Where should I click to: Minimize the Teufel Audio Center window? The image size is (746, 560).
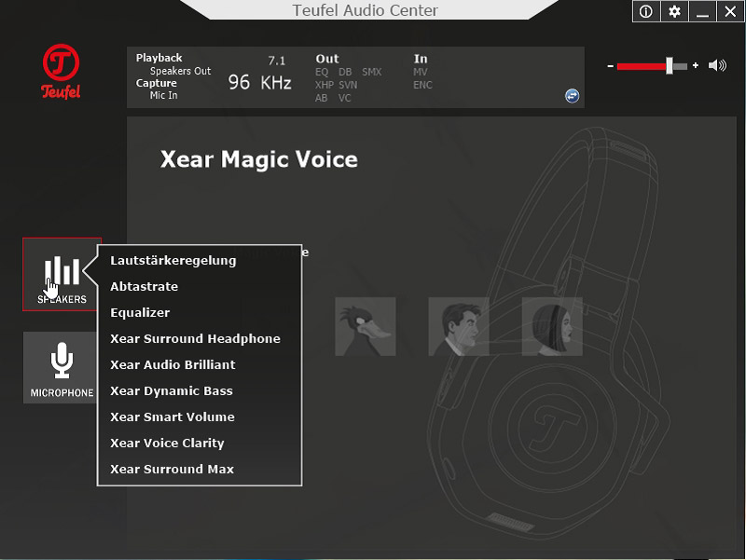click(702, 11)
